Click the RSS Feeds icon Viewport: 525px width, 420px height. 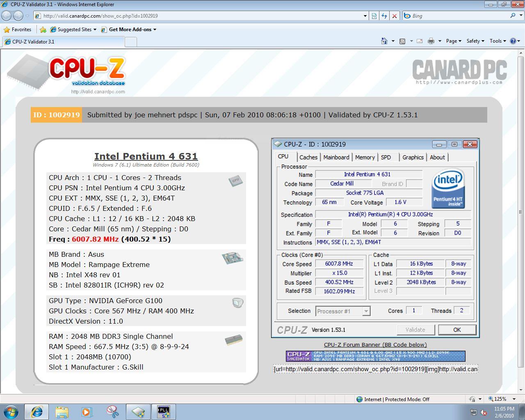coord(402,41)
